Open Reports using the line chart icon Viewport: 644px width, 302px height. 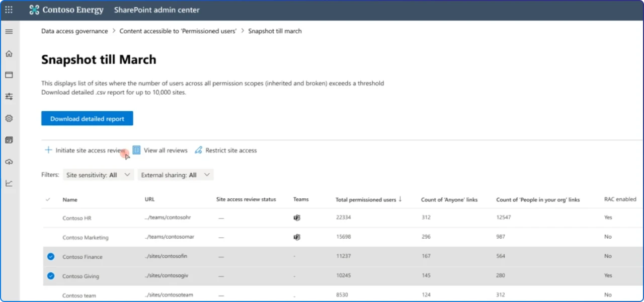[9, 183]
